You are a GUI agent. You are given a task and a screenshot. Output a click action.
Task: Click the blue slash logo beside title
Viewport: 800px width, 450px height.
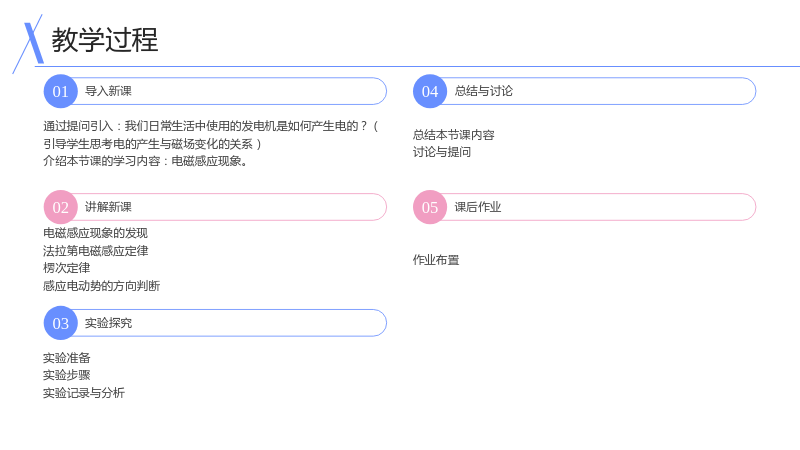[29, 43]
